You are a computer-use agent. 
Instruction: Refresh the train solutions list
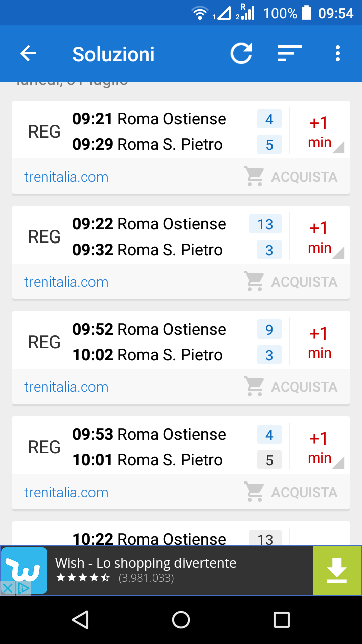pos(241,54)
